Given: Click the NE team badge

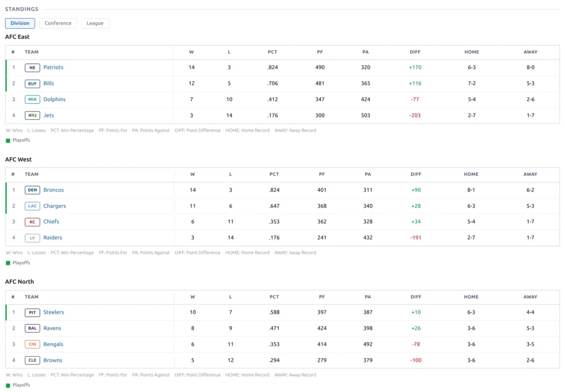Looking at the screenshot, I should point(33,68).
